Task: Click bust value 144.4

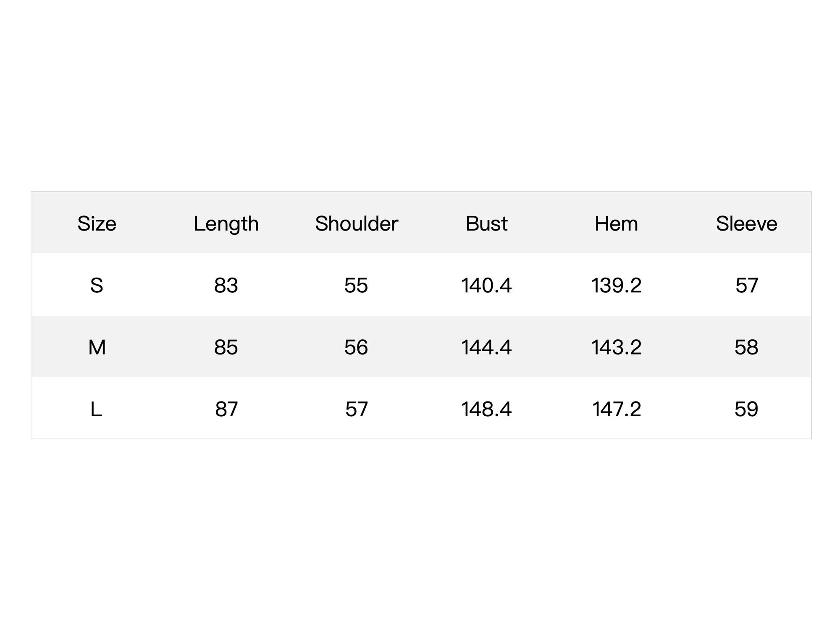Action: click(x=486, y=347)
